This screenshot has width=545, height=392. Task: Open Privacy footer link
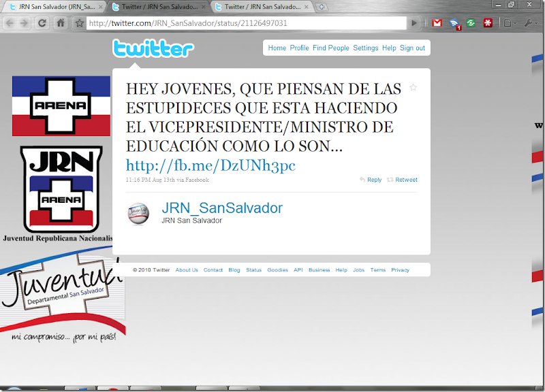coord(400,269)
